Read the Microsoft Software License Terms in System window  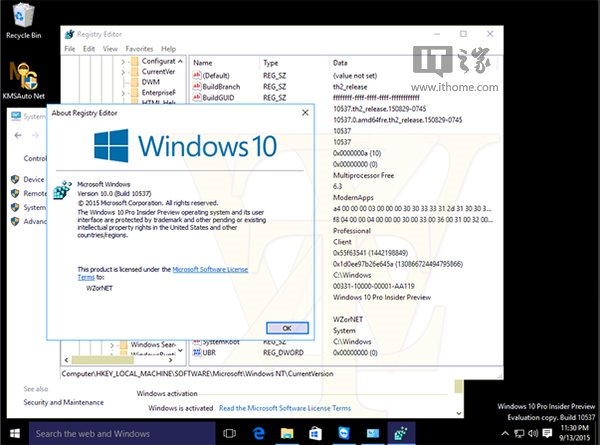[285, 408]
